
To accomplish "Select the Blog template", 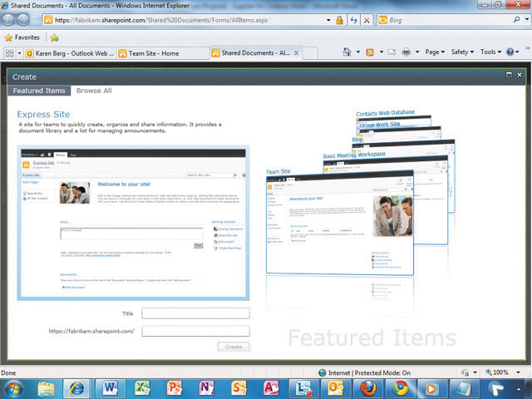I will 357,139.
